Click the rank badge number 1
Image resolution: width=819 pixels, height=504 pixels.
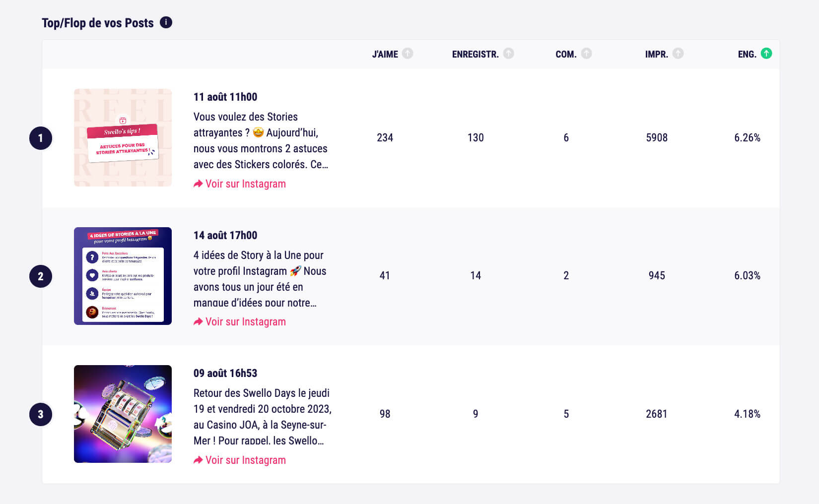pos(40,138)
